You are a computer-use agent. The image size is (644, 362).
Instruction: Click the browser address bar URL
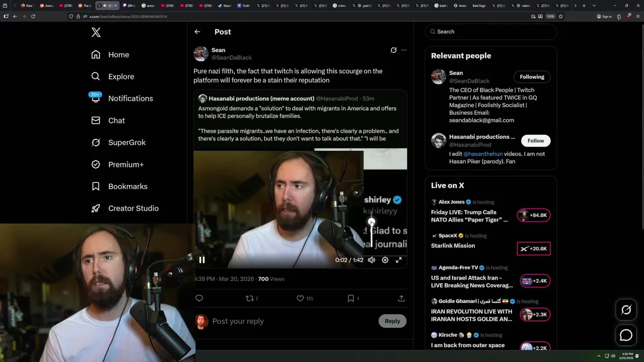click(128, 17)
